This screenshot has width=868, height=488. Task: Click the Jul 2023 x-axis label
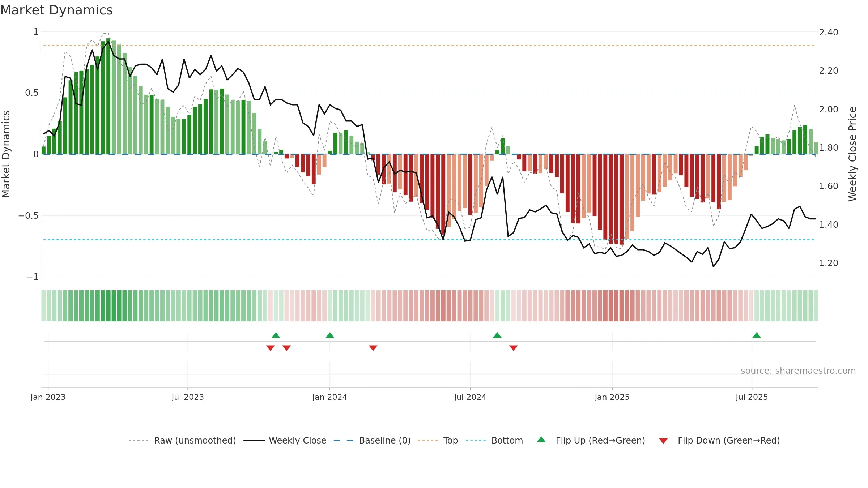(x=188, y=397)
